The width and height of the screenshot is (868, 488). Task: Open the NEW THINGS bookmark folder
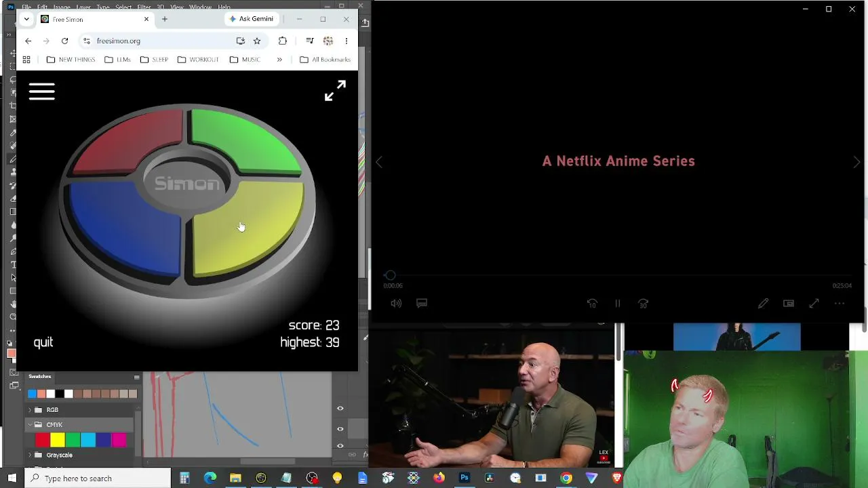click(71, 60)
